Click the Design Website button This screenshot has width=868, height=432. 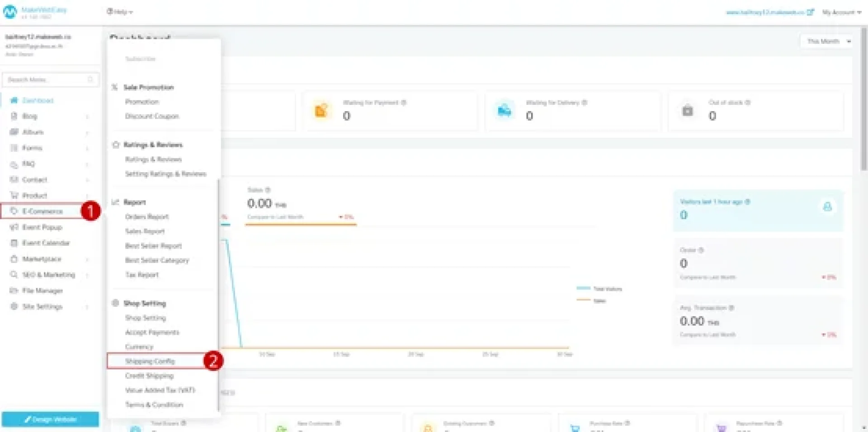tap(50, 419)
